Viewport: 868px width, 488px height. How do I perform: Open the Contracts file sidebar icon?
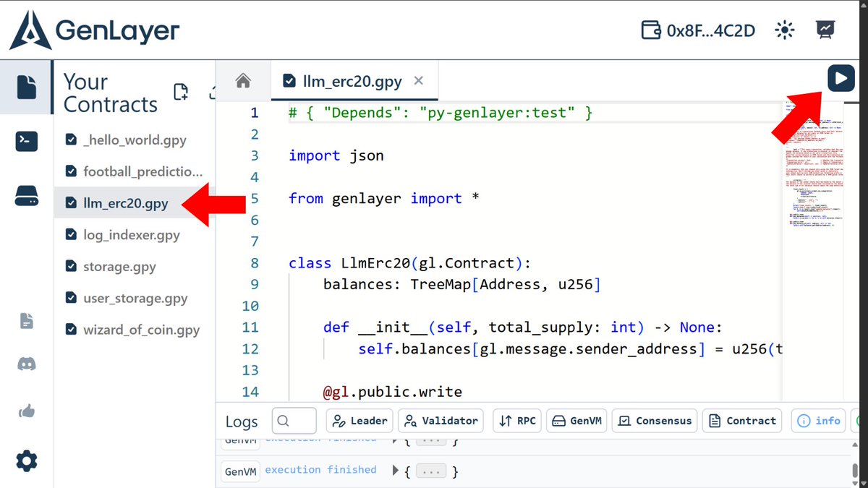tap(26, 87)
